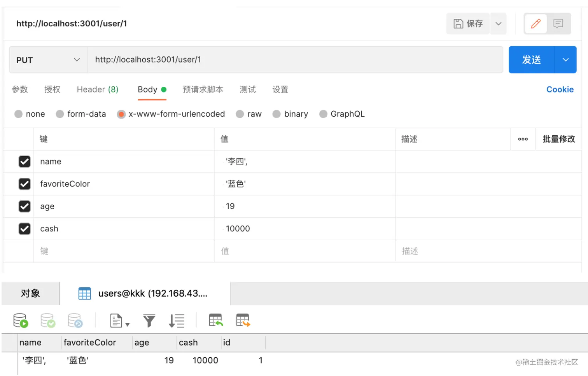Image resolution: width=588 pixels, height=376 pixels.
Task: Click the favoriteColor column header in users grid
Action: pos(97,343)
